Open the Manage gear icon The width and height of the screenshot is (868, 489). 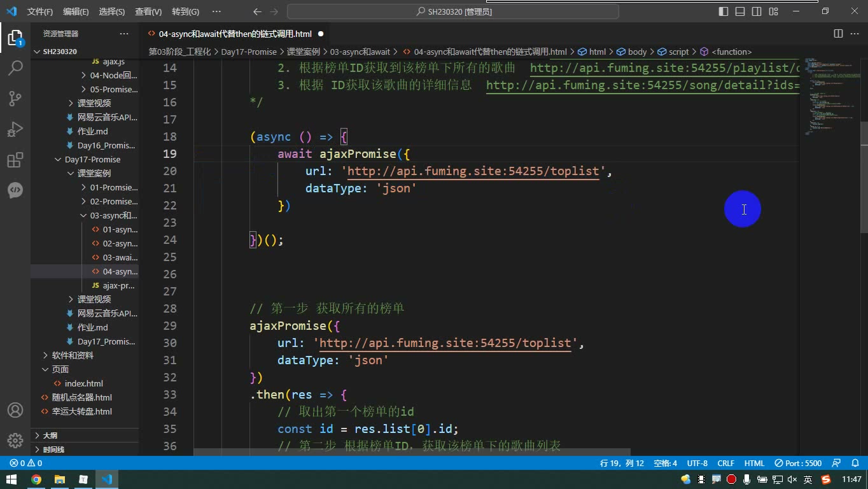15,440
